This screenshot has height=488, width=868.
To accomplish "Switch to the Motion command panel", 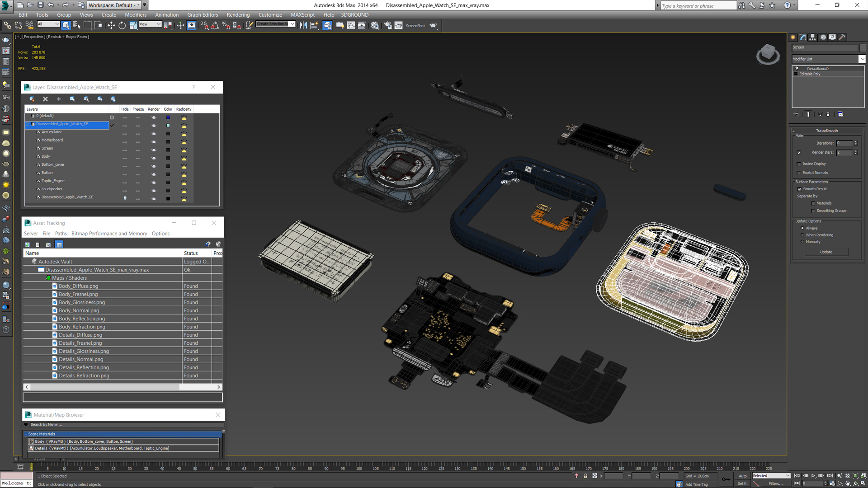I will tap(823, 38).
